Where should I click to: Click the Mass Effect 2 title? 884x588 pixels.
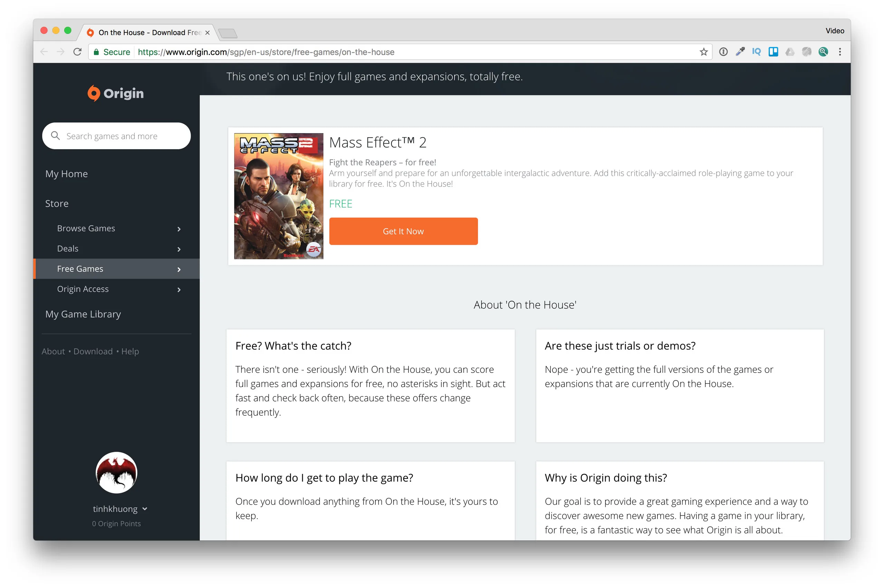378,143
